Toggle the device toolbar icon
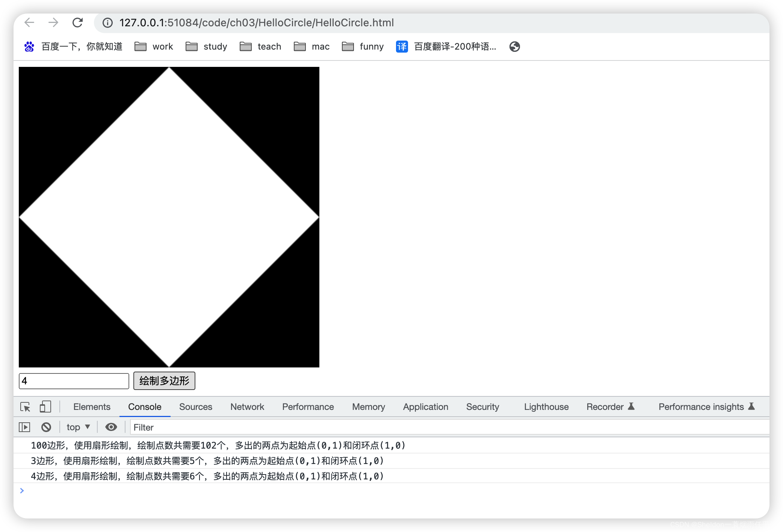The height and width of the screenshot is (532, 783). 45,407
